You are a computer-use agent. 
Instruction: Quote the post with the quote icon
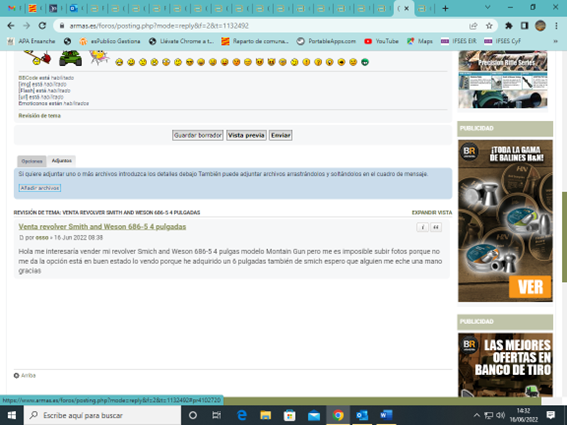coord(436,227)
